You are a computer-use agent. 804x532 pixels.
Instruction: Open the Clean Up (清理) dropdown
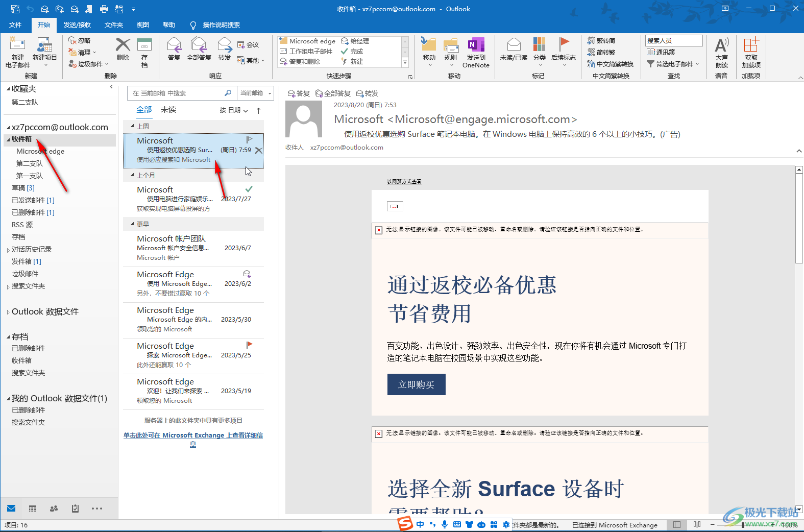click(x=82, y=52)
